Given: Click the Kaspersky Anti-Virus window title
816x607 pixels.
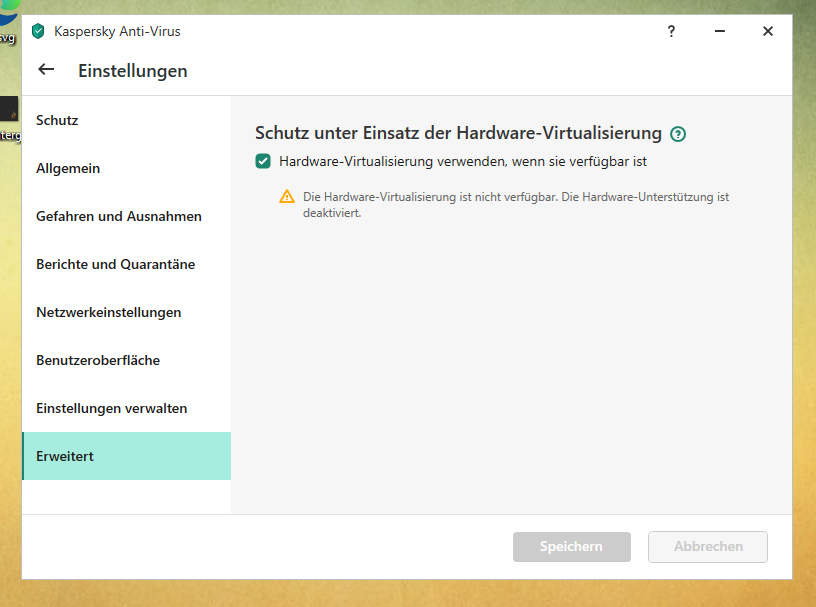Looking at the screenshot, I should [x=117, y=31].
